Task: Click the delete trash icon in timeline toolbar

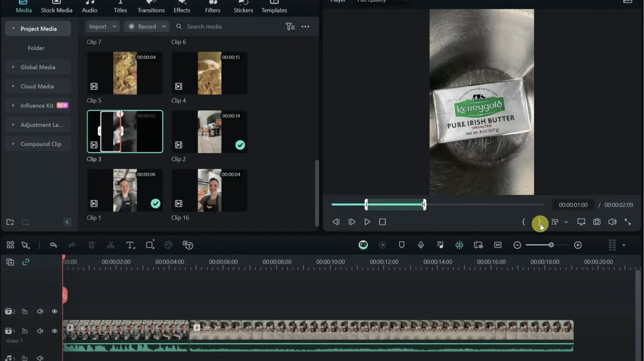Action: (x=92, y=245)
